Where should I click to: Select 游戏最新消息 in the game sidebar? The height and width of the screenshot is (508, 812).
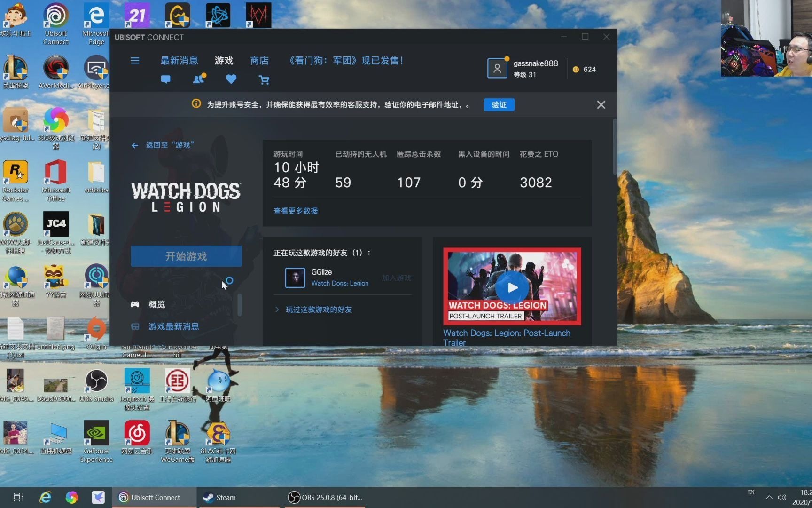coord(164,326)
